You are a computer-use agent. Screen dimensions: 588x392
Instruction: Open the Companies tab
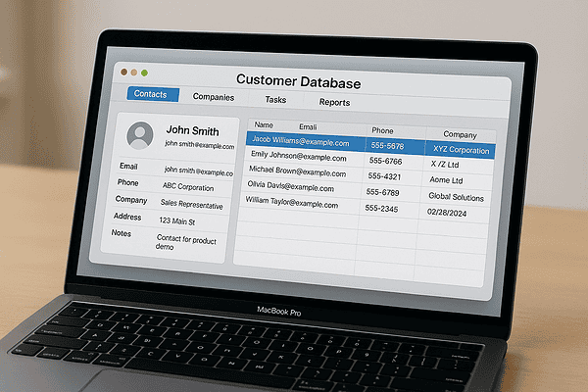214,97
